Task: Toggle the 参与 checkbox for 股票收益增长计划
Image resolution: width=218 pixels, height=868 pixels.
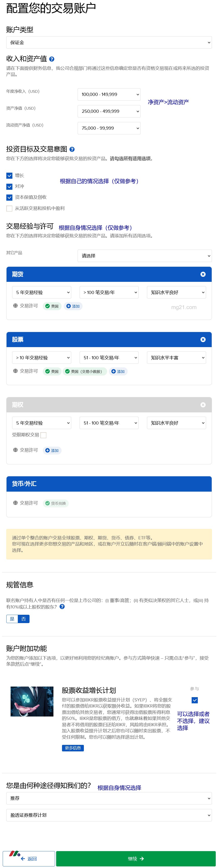Action: coord(195,700)
